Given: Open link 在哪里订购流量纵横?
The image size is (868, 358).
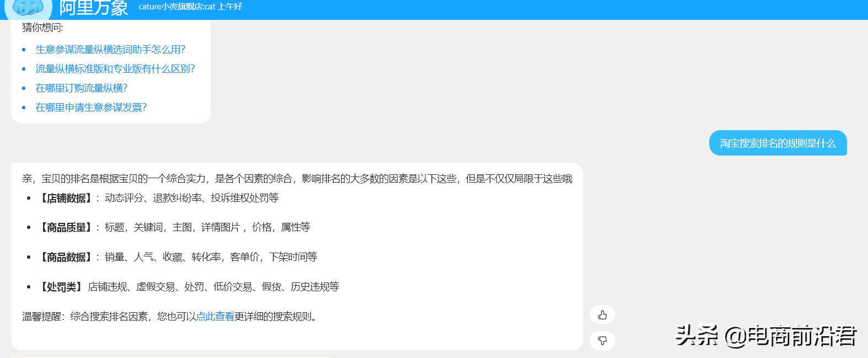Looking at the screenshot, I should click(x=82, y=88).
